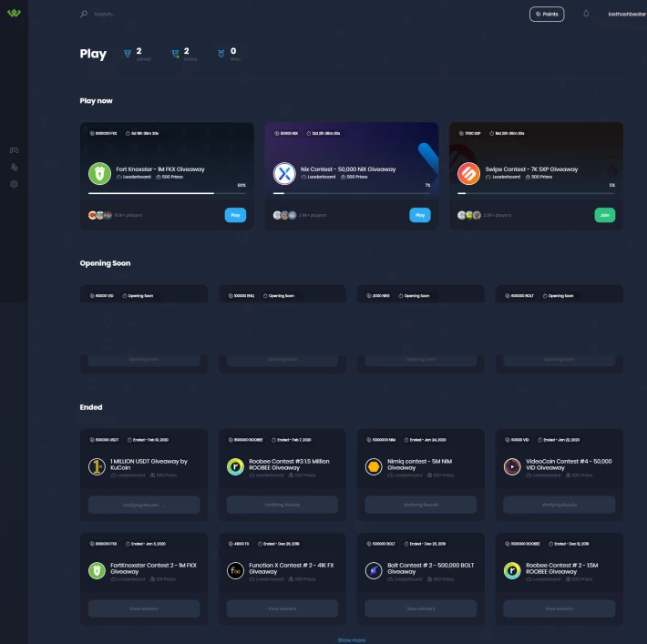Open the Nimiq contest 5M NIM Giveaway title
This screenshot has width=647, height=644.
click(x=420, y=465)
